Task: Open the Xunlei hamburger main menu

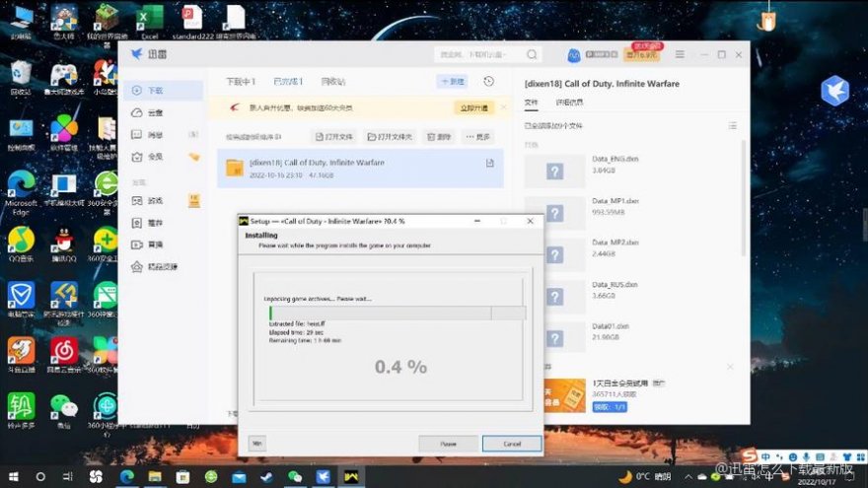Action: [680, 54]
